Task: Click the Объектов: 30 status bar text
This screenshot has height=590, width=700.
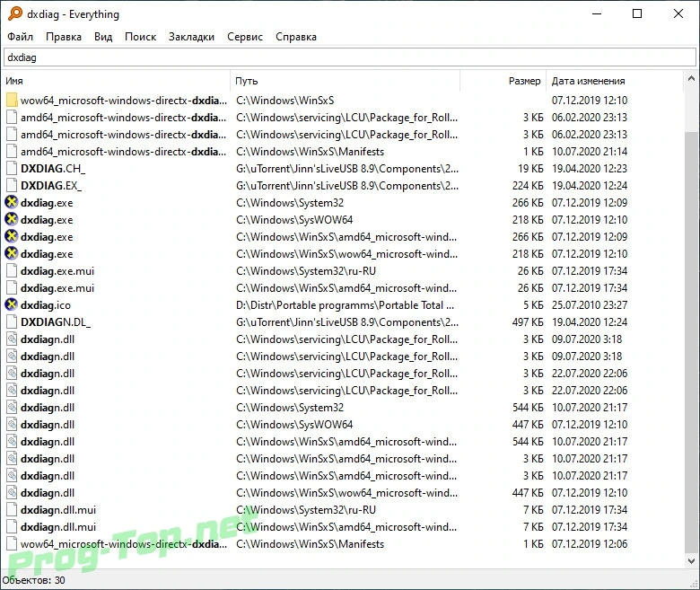Action: [x=33, y=580]
